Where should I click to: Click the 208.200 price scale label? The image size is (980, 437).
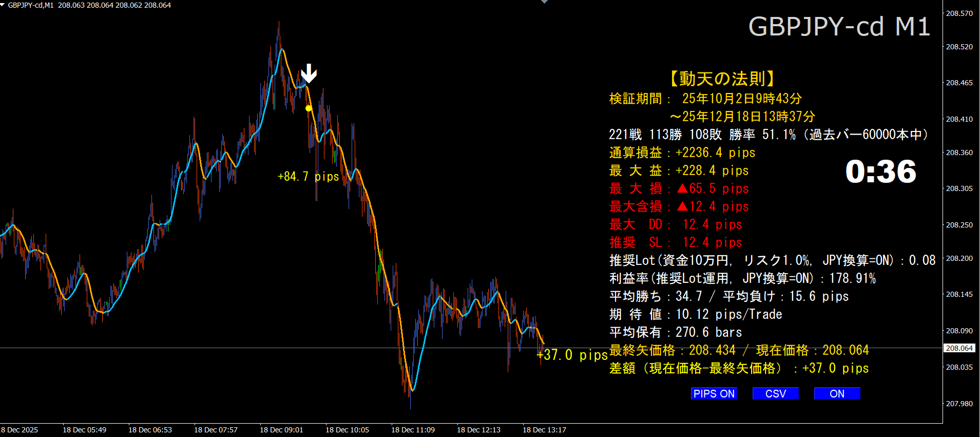[x=959, y=258]
